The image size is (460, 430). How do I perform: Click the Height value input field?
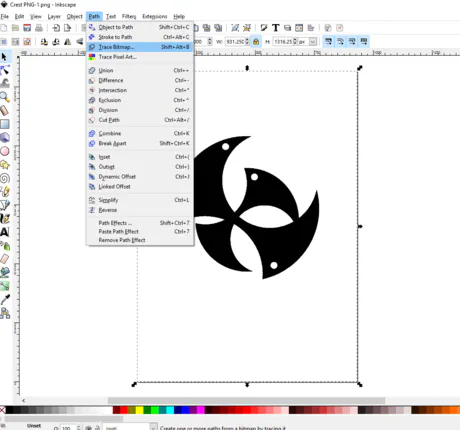283,42
